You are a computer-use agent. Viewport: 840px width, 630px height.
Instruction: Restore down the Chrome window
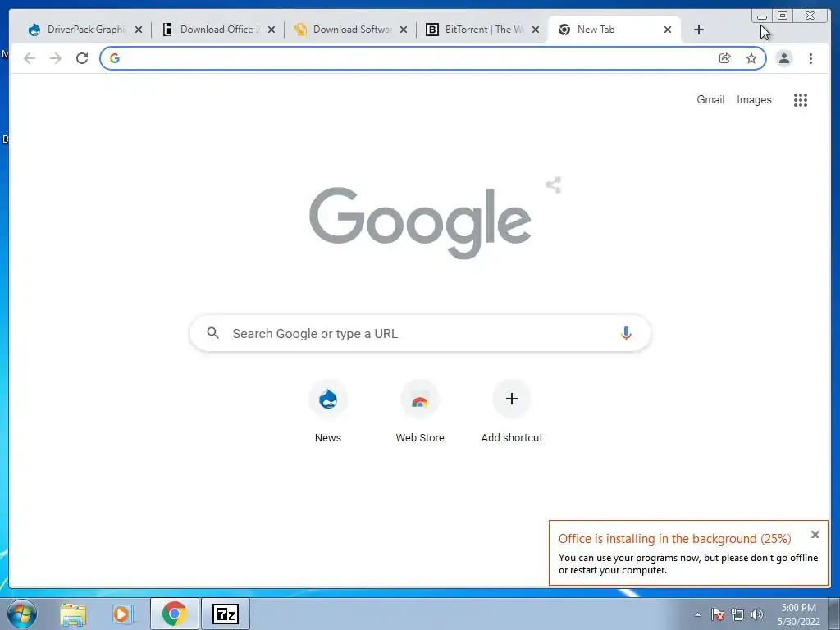click(783, 16)
